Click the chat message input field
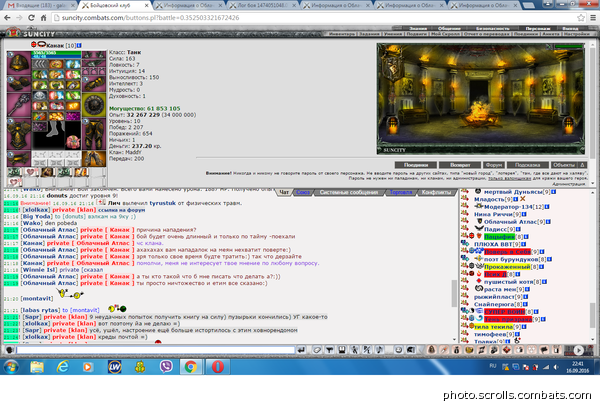Image resolution: width=600 pixels, height=405 pixels. [x=155, y=350]
